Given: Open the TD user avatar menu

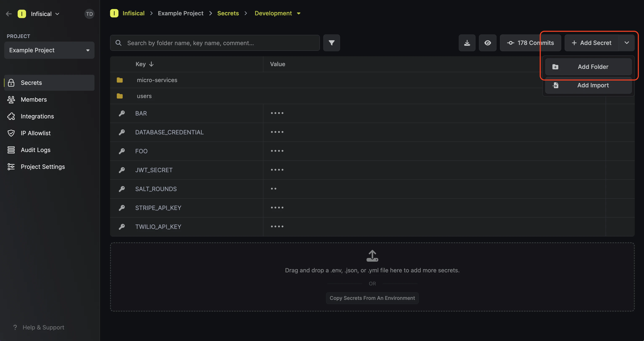Looking at the screenshot, I should click(89, 14).
